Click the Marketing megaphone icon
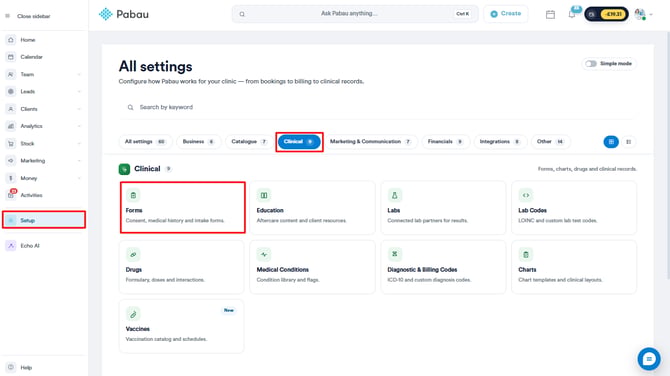Viewport: 670px width, 376px height. click(11, 161)
